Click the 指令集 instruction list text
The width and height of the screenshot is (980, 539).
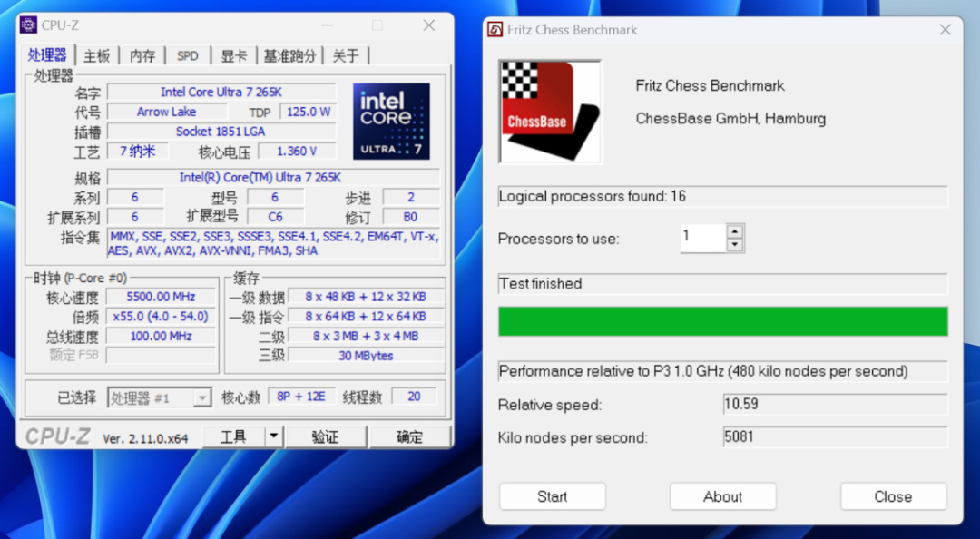coord(274,243)
